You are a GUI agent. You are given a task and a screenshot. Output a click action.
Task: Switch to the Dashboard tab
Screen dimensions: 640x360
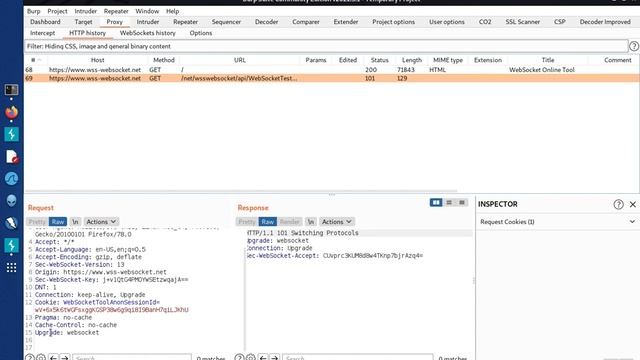point(45,22)
